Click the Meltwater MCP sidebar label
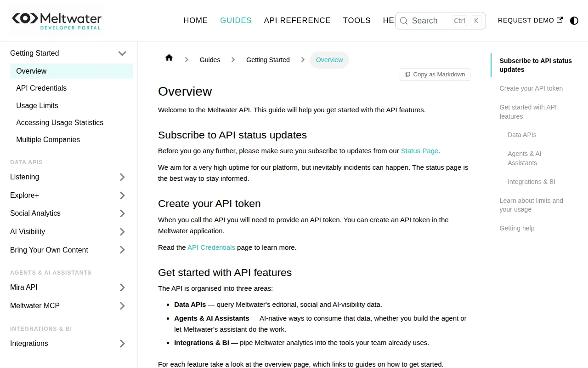This screenshot has height=368, width=588. tap(35, 306)
